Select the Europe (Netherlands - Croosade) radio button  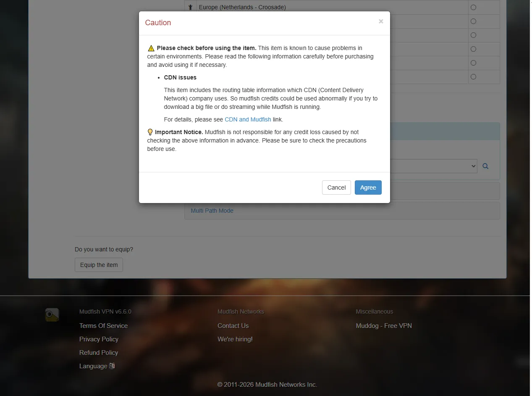pyautogui.click(x=473, y=7)
